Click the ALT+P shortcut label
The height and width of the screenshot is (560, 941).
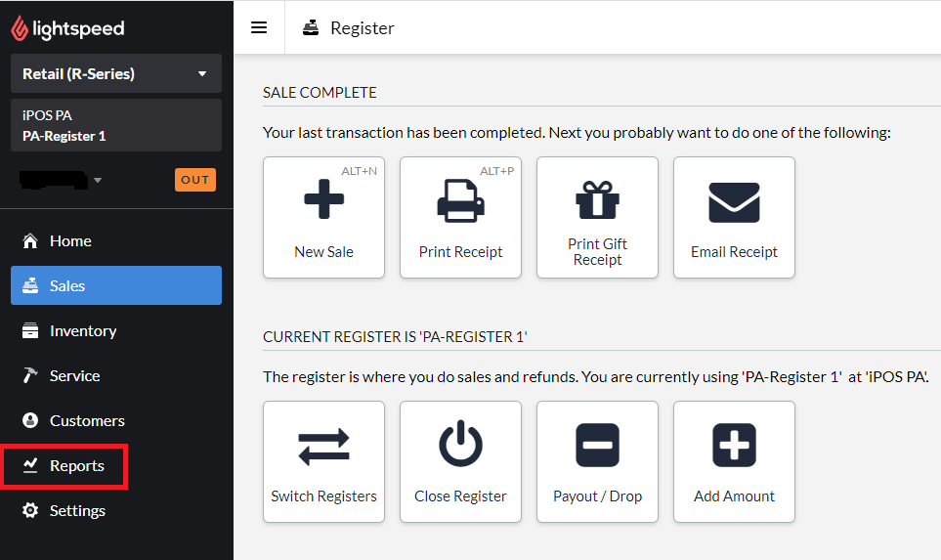497,171
